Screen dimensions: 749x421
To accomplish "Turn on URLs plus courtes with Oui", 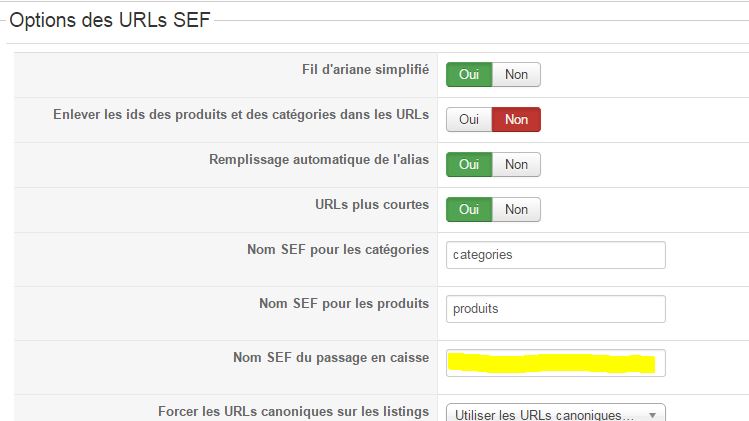I will tap(469, 209).
